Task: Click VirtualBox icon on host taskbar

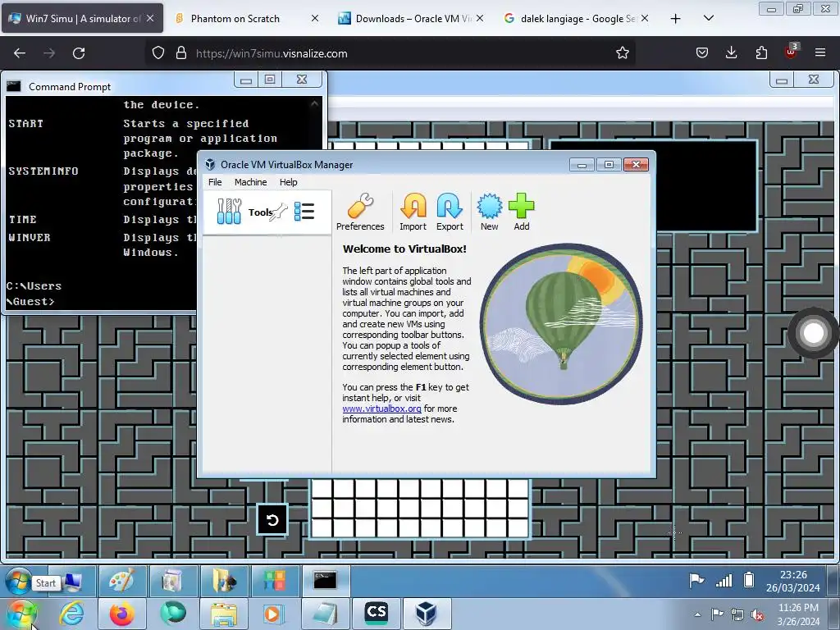Action: (x=426, y=614)
